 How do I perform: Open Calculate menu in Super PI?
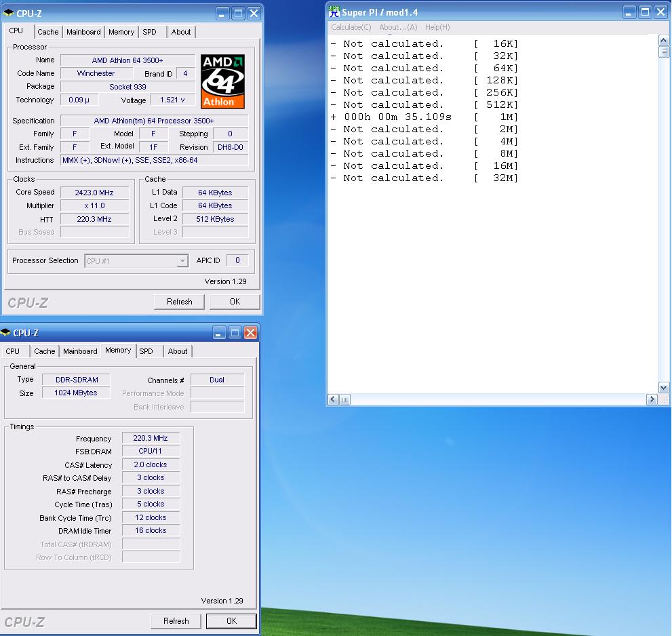(351, 27)
